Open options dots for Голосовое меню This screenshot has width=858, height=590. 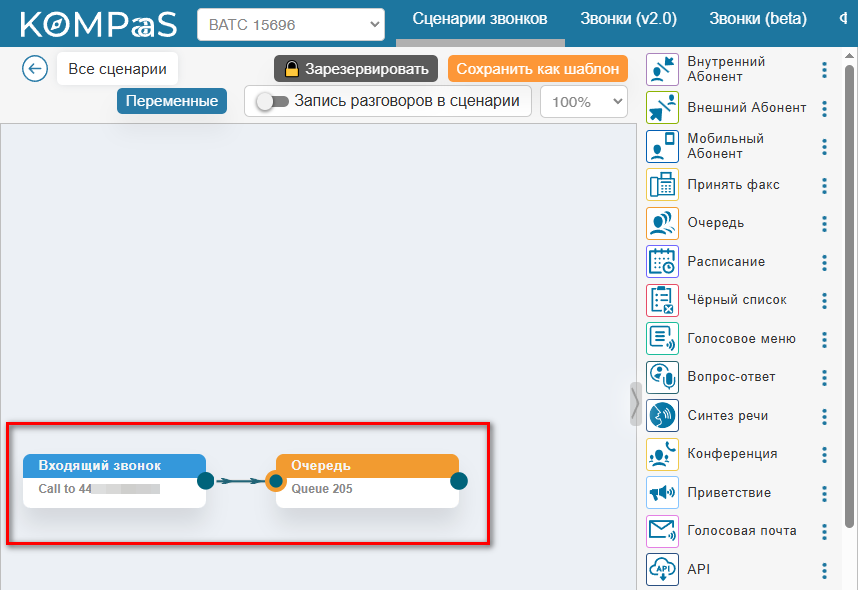pyautogui.click(x=824, y=340)
